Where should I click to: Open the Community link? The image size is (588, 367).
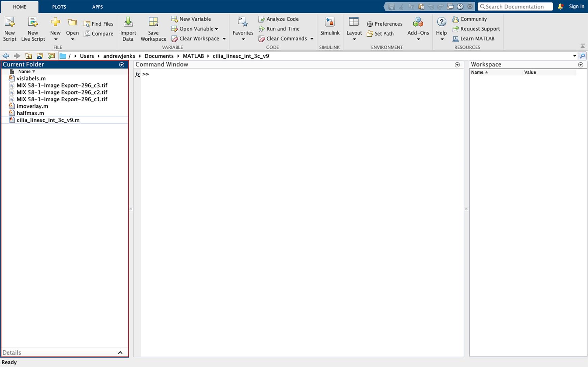point(470,19)
